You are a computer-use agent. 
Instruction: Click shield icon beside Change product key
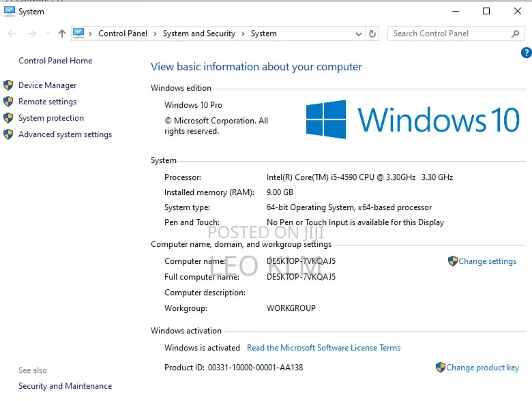(x=441, y=368)
